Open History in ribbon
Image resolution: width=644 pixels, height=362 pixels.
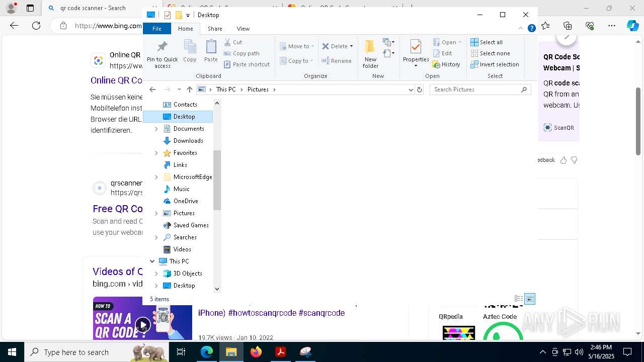click(446, 64)
